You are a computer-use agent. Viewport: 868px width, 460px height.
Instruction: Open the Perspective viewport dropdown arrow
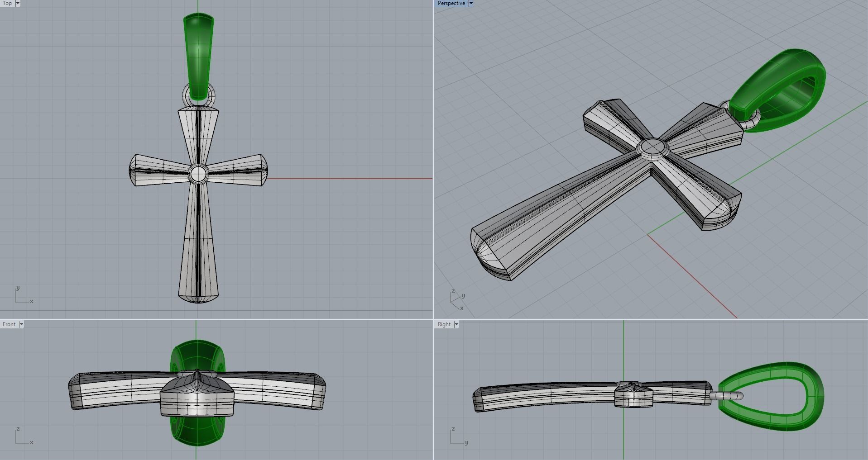pos(470,3)
